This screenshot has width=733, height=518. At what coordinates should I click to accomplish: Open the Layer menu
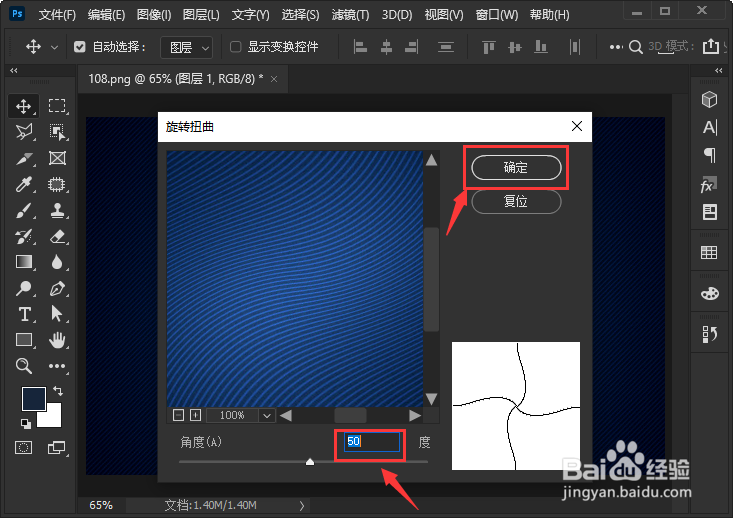201,15
